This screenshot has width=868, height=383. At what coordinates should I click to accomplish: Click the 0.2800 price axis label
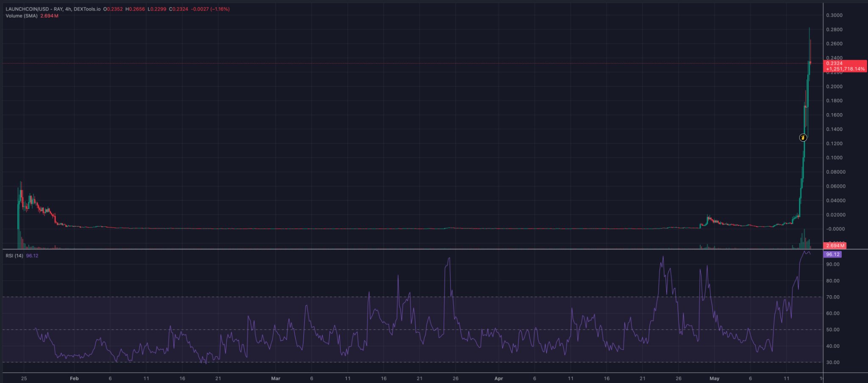pos(834,30)
